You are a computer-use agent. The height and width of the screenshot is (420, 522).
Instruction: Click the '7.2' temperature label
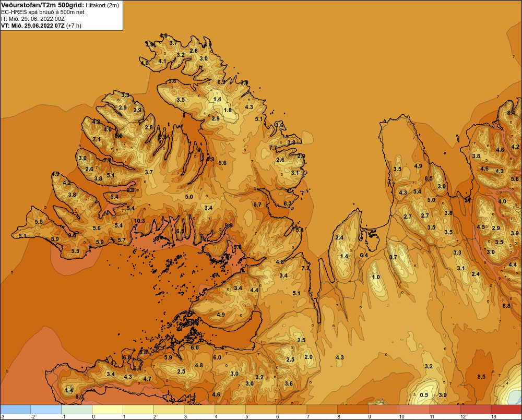click(x=305, y=268)
